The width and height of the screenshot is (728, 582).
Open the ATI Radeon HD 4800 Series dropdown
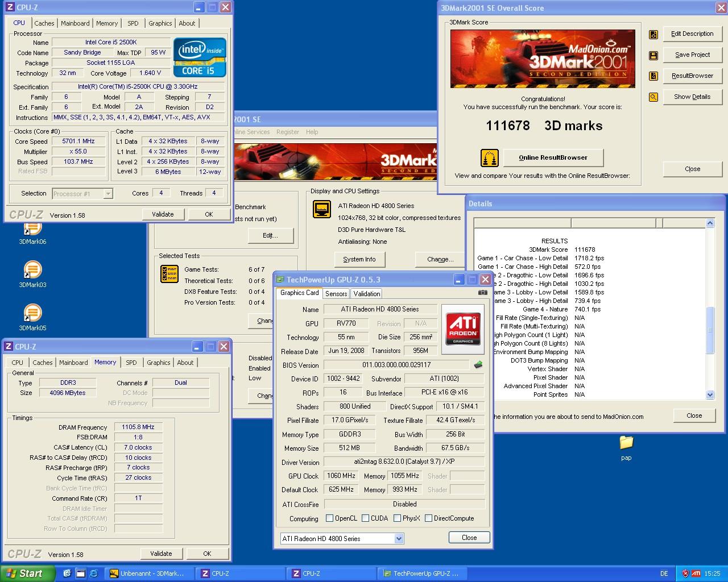(399, 538)
